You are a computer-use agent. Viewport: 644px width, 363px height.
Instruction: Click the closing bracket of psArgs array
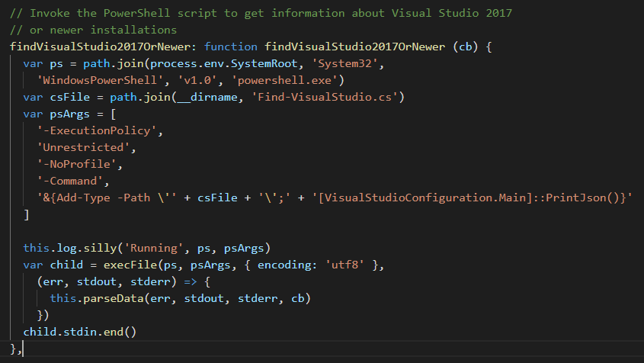tap(27, 214)
